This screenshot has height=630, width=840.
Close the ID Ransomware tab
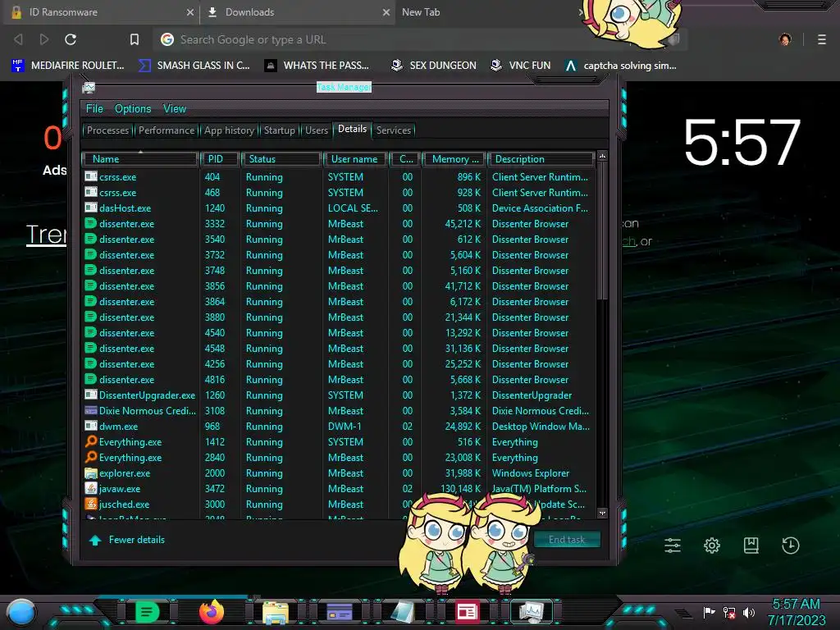click(190, 12)
